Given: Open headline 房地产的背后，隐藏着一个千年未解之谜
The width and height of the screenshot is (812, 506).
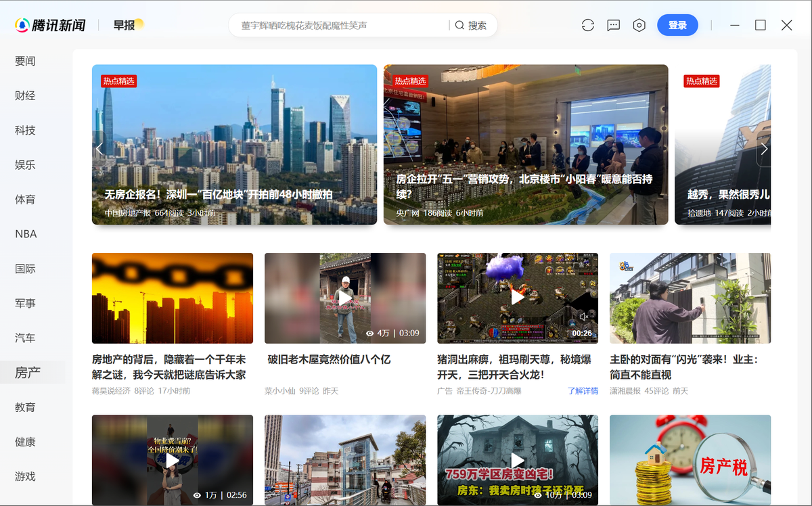Looking at the screenshot, I should (169, 367).
